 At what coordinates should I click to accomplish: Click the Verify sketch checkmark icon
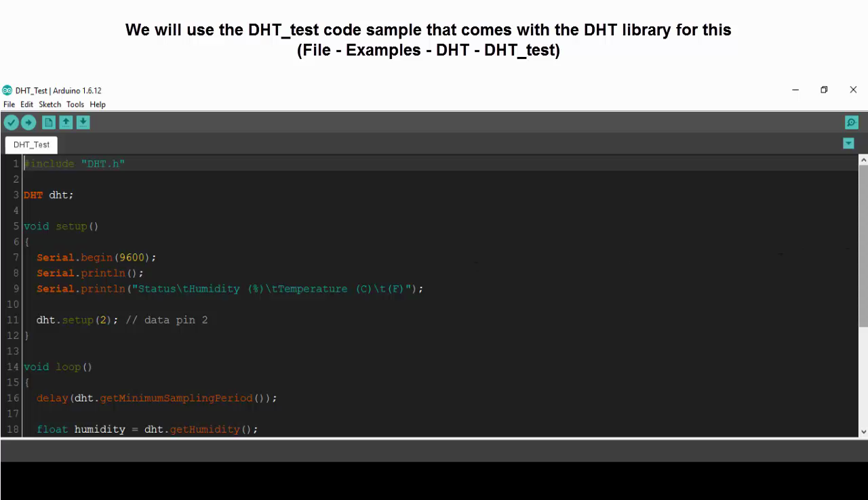click(11, 123)
